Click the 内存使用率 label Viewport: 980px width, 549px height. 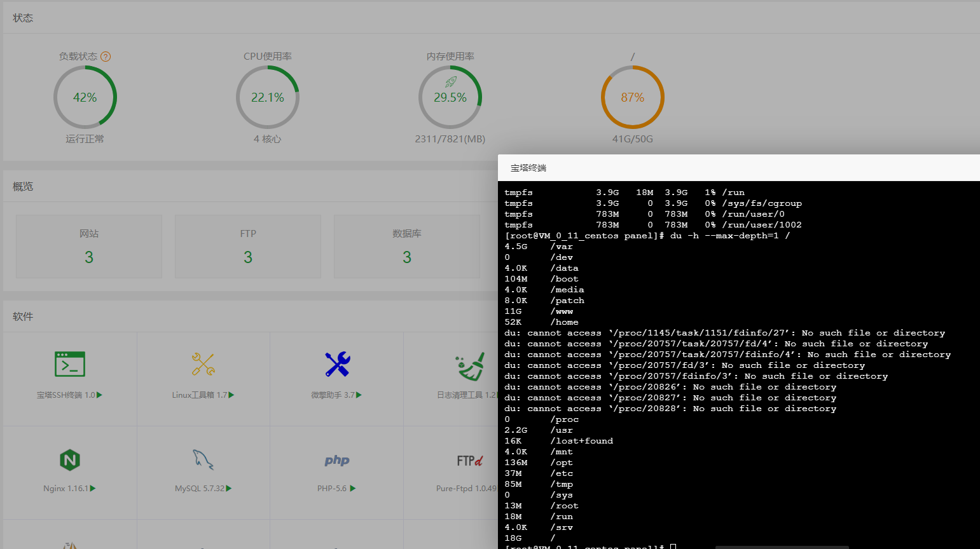tap(450, 57)
